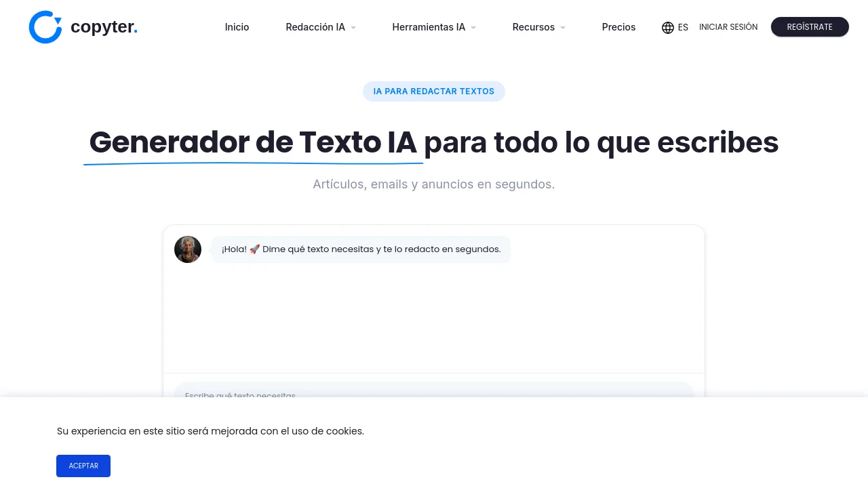Click the 'Artículos, emails y anuncios' subtitle
This screenshot has width=868, height=488.
(434, 184)
